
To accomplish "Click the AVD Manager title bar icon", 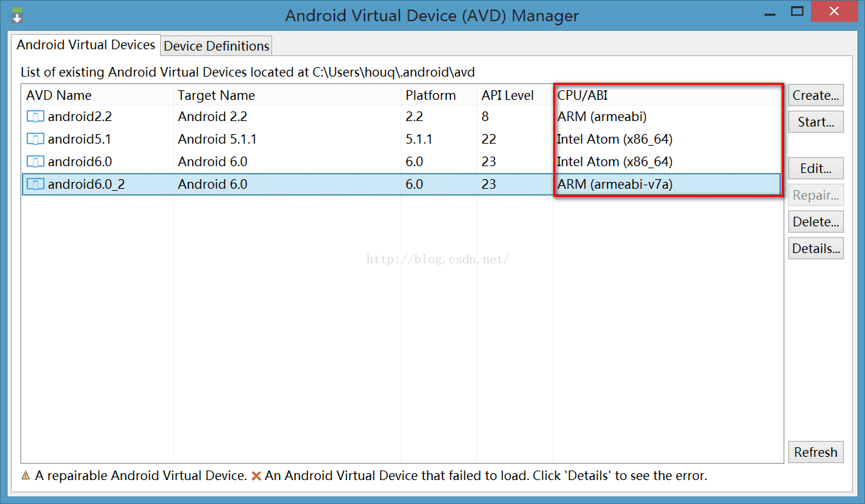I will [x=18, y=14].
